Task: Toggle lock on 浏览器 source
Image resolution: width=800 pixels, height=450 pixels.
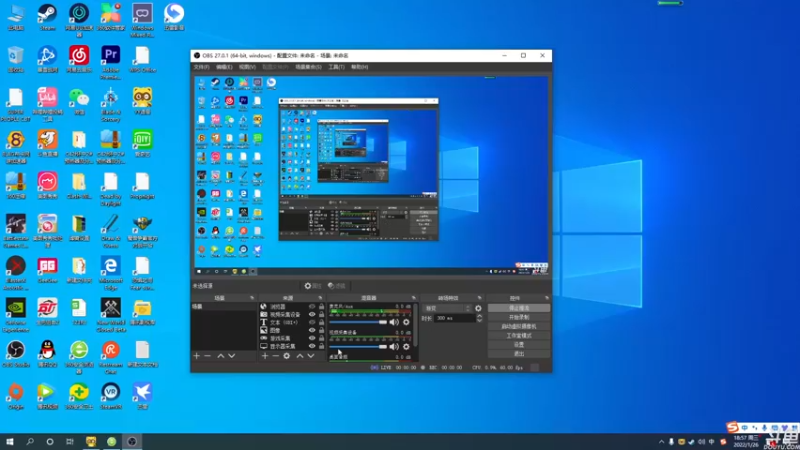Action: click(321, 307)
